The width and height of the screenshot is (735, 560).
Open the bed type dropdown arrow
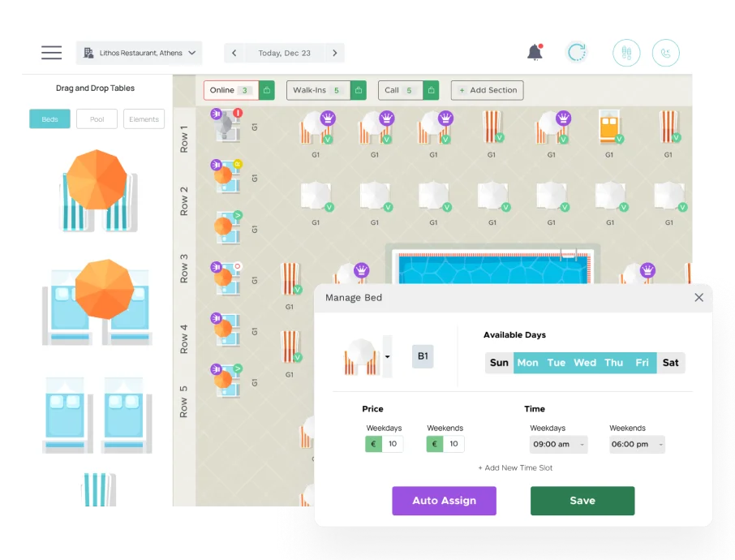388,356
